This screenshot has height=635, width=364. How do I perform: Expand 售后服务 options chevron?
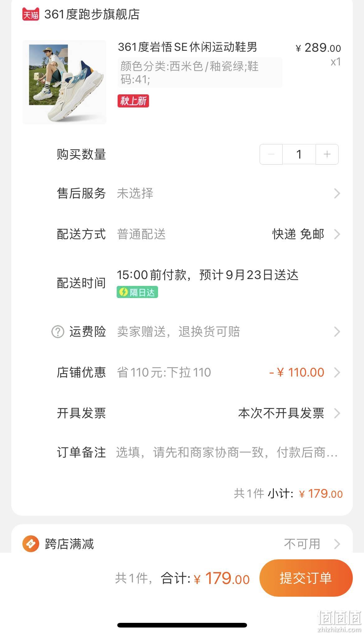337,193
